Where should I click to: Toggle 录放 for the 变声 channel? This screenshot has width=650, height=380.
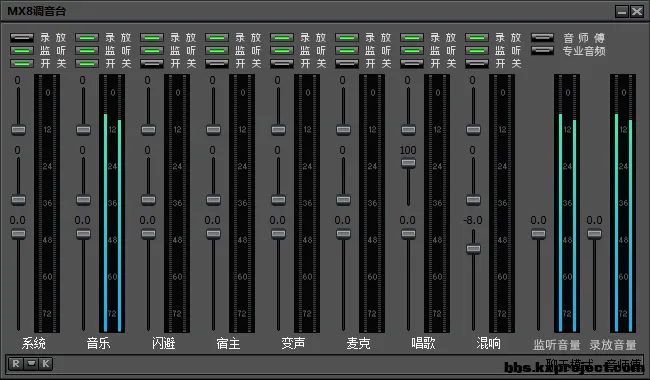tap(282, 38)
